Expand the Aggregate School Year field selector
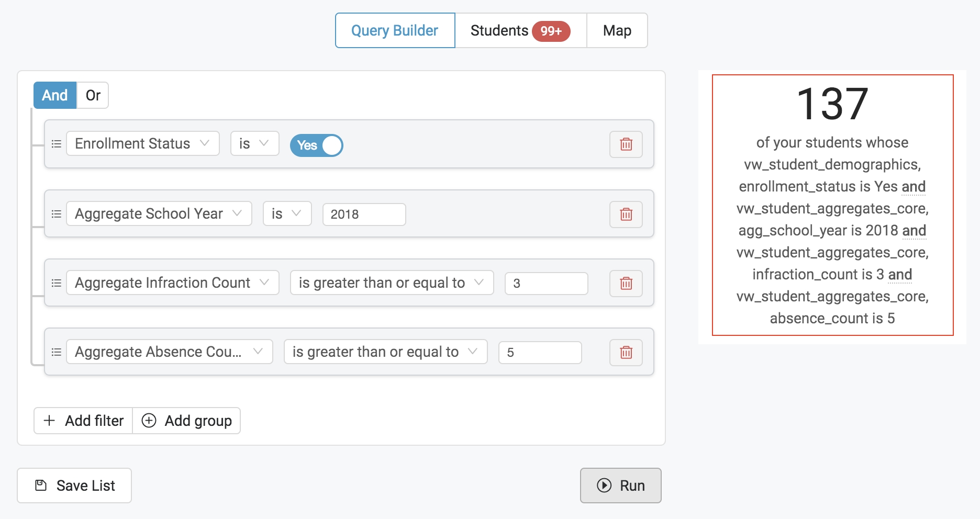The image size is (980, 519). coord(159,213)
